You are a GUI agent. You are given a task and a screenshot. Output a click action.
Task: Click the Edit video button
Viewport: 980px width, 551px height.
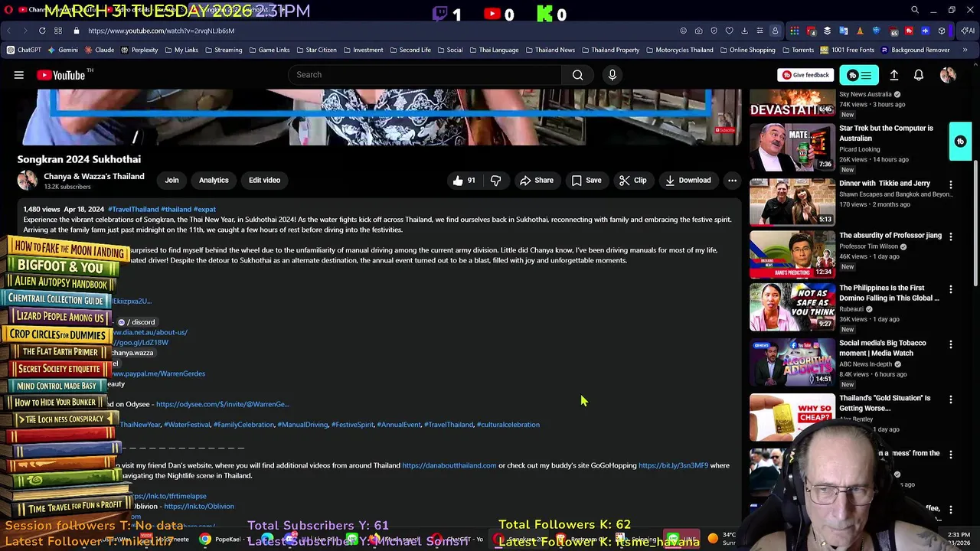264,181
